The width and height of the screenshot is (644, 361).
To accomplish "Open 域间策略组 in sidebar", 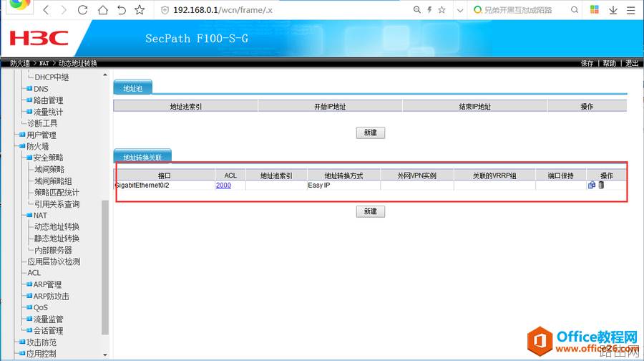I will [53, 180].
